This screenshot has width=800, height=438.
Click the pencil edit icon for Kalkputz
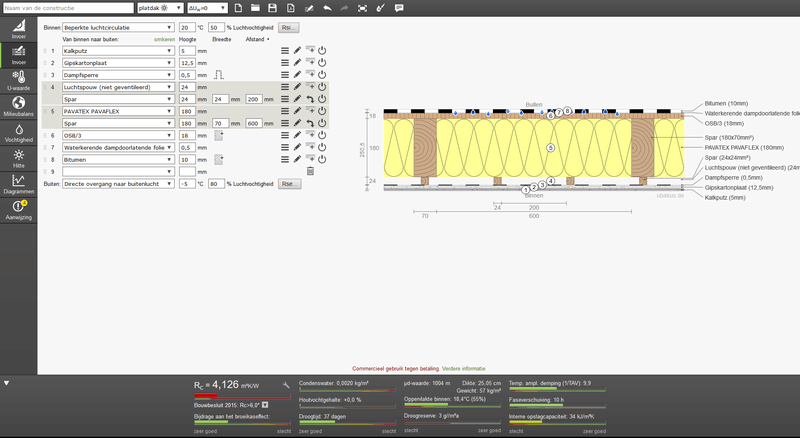point(297,49)
